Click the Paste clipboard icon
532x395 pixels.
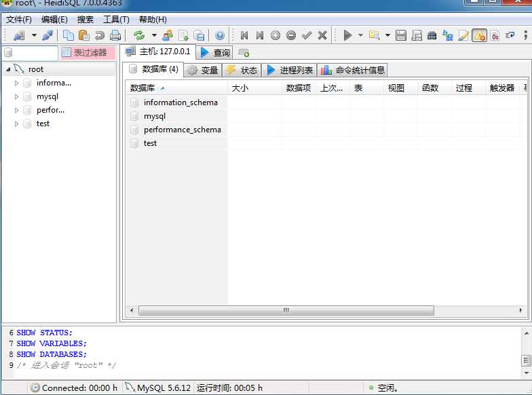84,35
